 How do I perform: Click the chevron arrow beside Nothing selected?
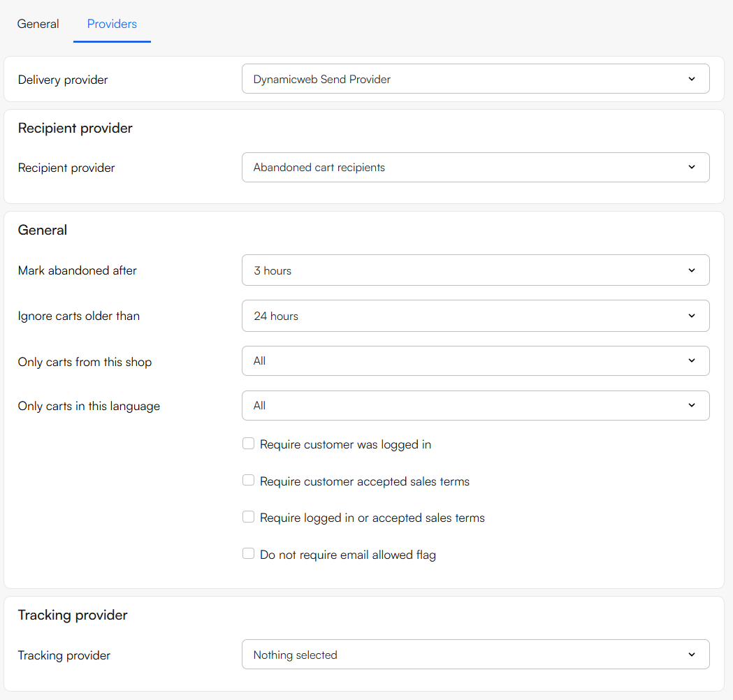(692, 655)
